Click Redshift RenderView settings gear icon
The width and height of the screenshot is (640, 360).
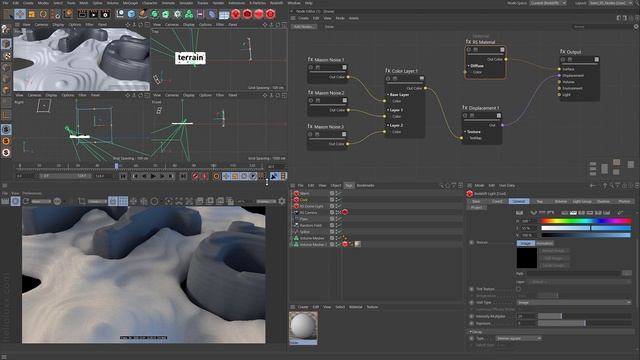point(282,201)
